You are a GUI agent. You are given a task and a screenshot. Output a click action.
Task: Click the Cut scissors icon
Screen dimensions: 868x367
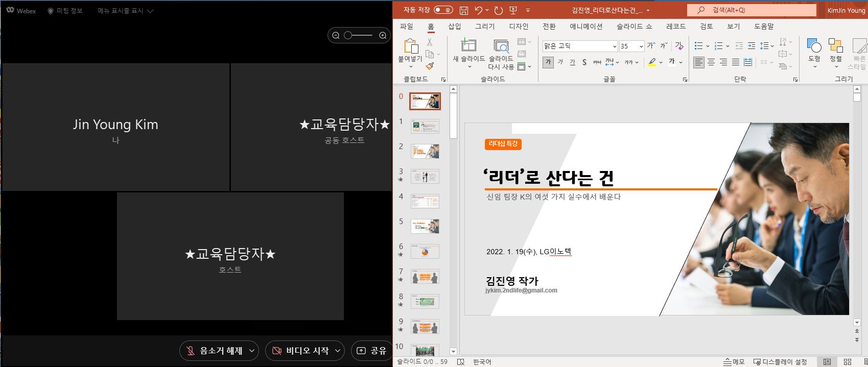[x=430, y=42]
